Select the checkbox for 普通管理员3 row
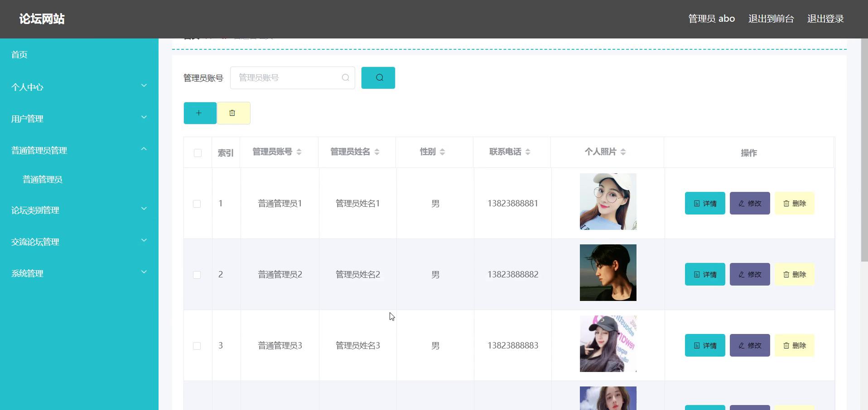The width and height of the screenshot is (868, 410). (x=197, y=346)
